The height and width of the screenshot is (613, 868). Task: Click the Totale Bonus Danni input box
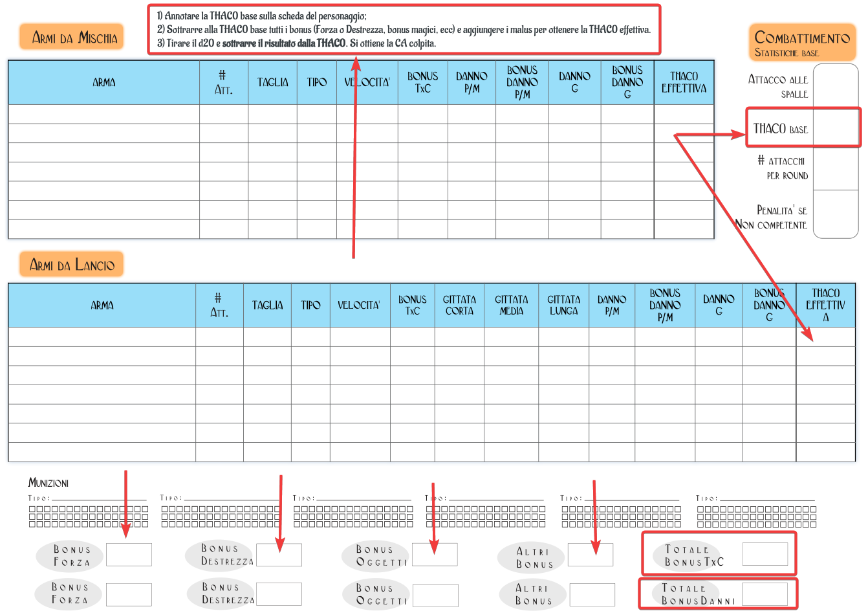pos(765,594)
